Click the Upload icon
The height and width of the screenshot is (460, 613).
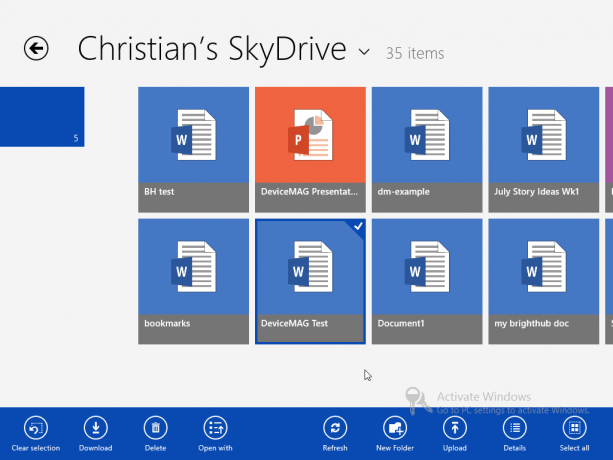click(455, 428)
